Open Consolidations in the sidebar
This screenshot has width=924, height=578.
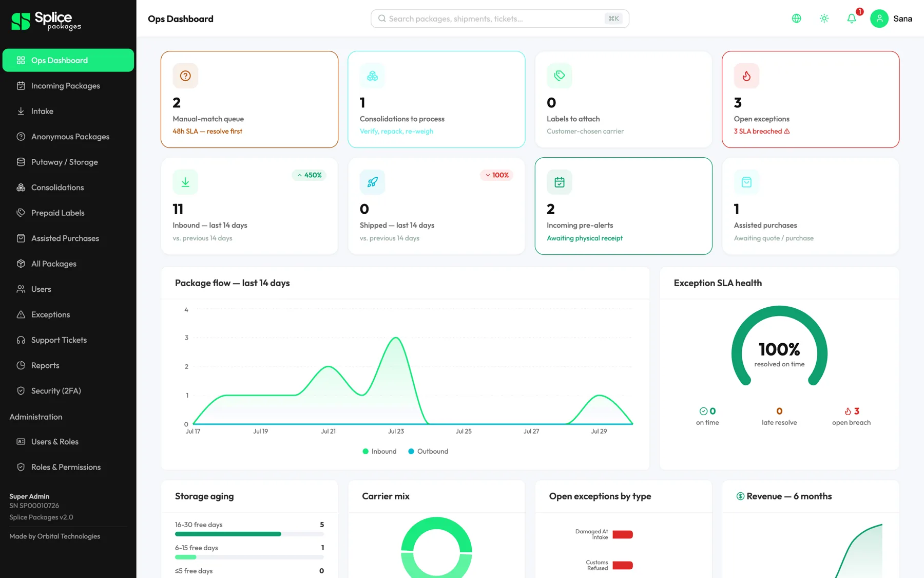pos(68,188)
